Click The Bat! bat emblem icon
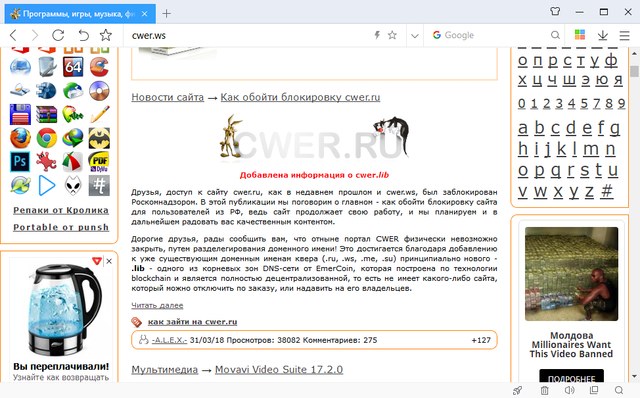Screen dimensions: 640x398 tap(99, 138)
